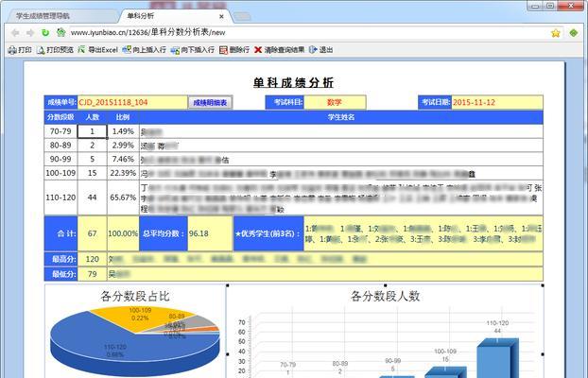The height and width of the screenshot is (378, 588).
Task: Click the count cell for the 70-79 row
Action: click(x=93, y=131)
